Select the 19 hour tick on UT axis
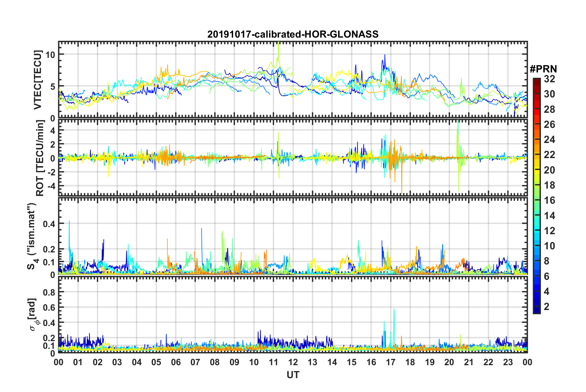 430,362
